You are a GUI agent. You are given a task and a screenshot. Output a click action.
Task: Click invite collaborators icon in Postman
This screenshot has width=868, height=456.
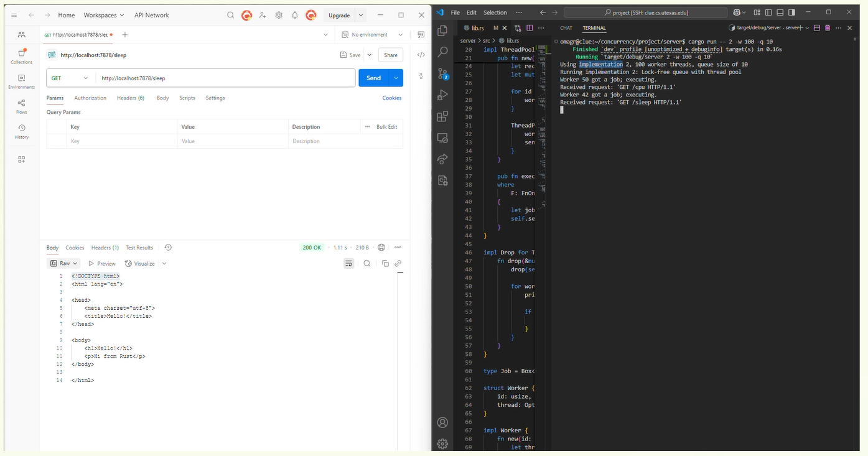coord(263,15)
